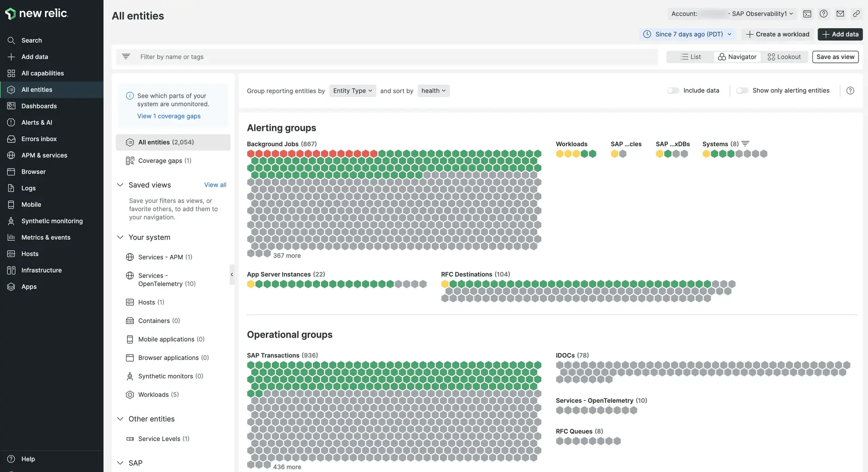Open the Entity Type dropdown
The width and height of the screenshot is (868, 472).
(x=352, y=91)
